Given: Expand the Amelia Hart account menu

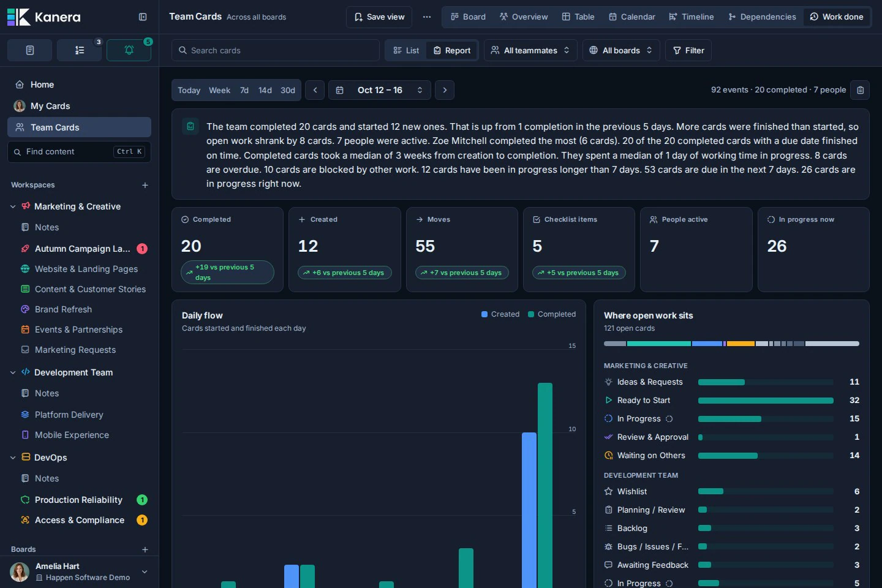Looking at the screenshot, I should click(145, 571).
